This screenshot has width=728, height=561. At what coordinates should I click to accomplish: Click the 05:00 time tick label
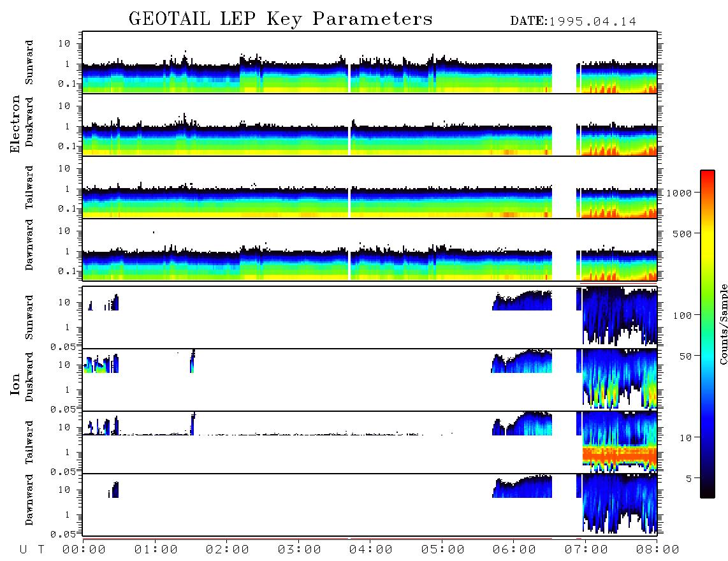pyautogui.click(x=443, y=550)
